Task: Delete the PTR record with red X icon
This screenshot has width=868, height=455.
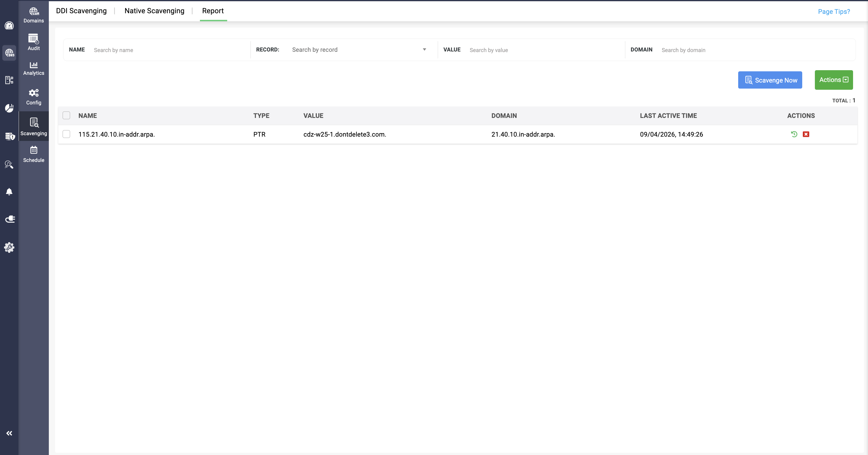Action: [806, 134]
